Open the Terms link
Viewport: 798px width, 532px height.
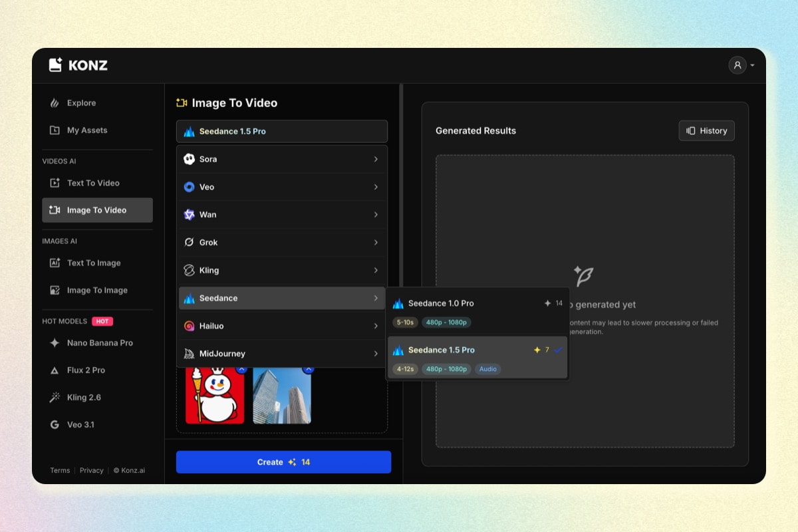pyautogui.click(x=60, y=470)
